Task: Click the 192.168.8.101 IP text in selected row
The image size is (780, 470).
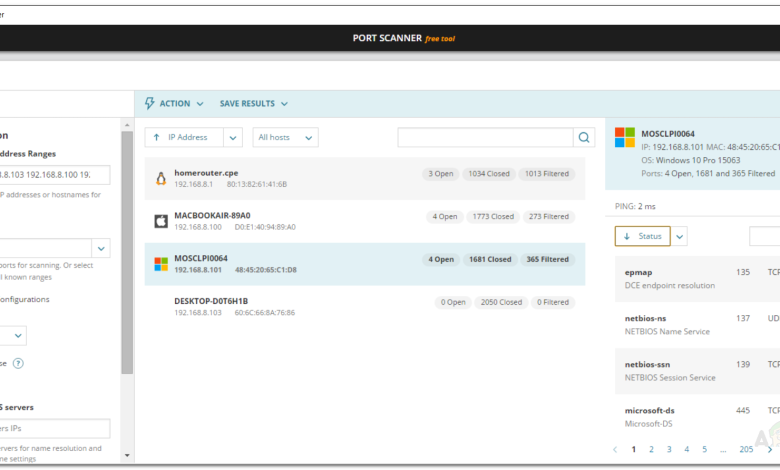Action: (x=198, y=270)
